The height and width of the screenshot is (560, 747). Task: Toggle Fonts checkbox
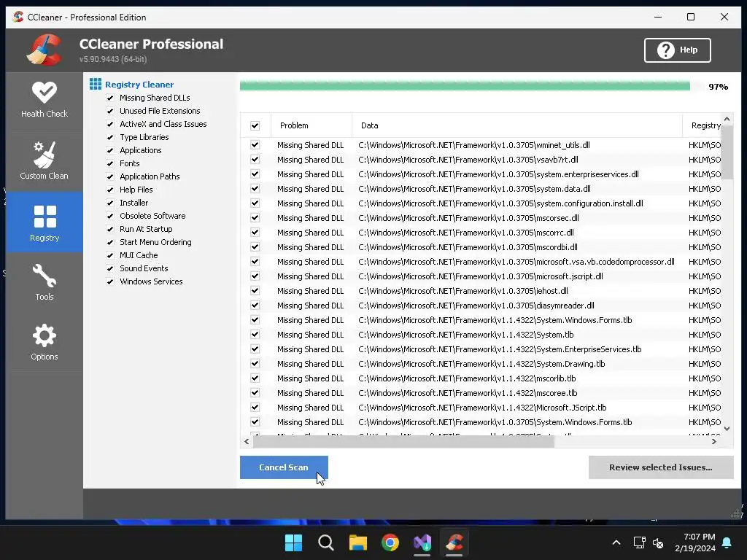[110, 163]
